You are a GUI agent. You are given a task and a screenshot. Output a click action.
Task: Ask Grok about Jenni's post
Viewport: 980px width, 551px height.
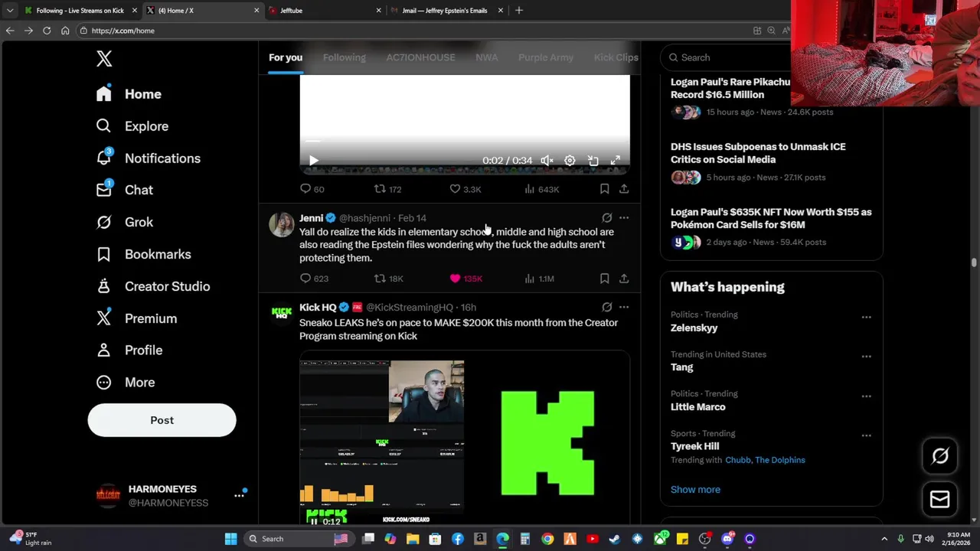pos(606,218)
